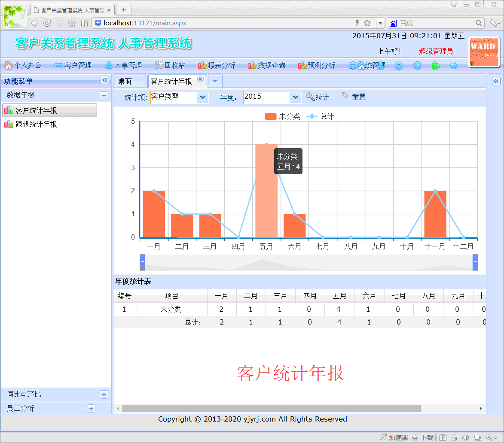Click the green puzzle piece plugin icon
Viewport: 504px width, 443px height.
436,66
